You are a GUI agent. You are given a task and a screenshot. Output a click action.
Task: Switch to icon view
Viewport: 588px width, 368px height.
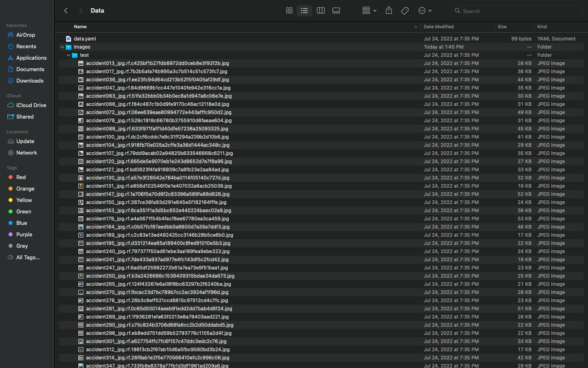coord(289,10)
